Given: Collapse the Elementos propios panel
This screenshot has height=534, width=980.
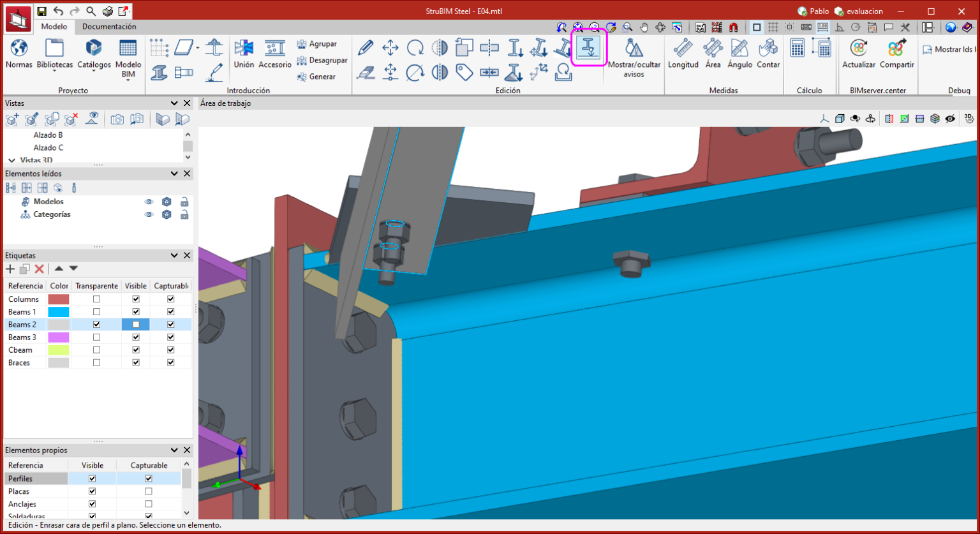Looking at the screenshot, I should tap(174, 450).
